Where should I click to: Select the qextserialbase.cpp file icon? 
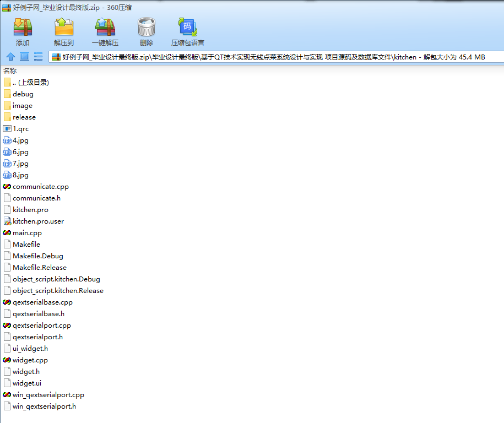pos(7,302)
